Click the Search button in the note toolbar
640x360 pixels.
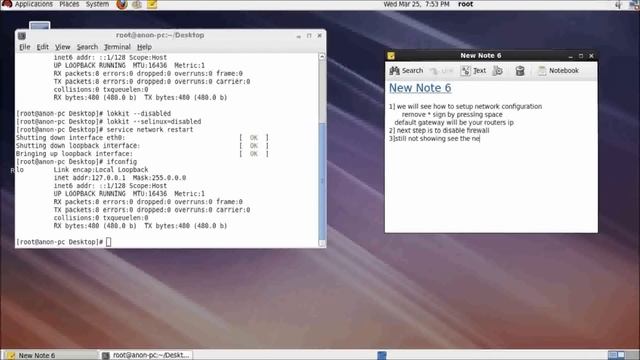(406, 71)
